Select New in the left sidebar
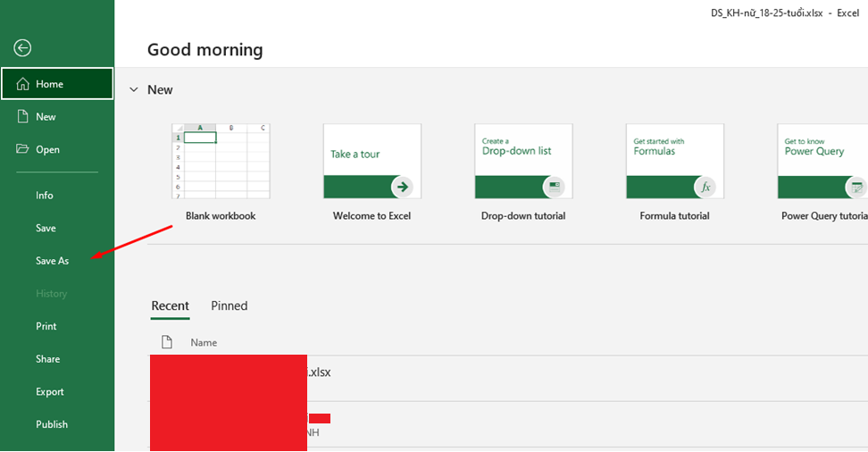Image resolution: width=868 pixels, height=452 pixels. click(46, 117)
